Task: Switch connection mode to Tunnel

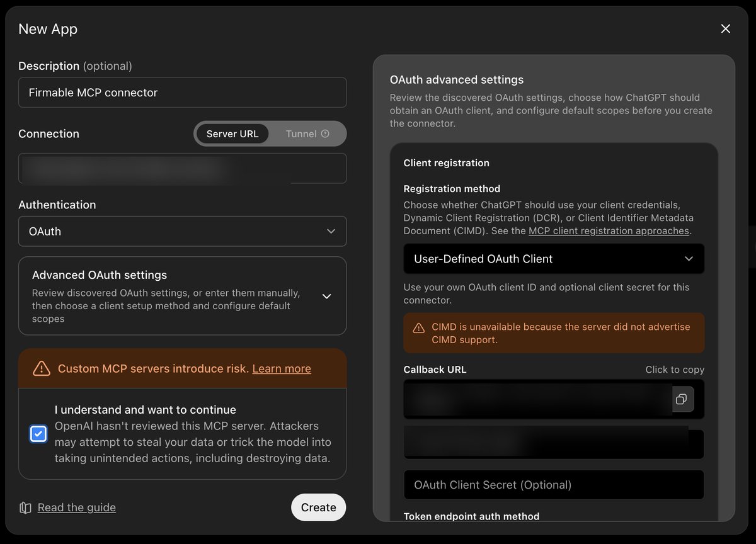Action: coord(307,133)
